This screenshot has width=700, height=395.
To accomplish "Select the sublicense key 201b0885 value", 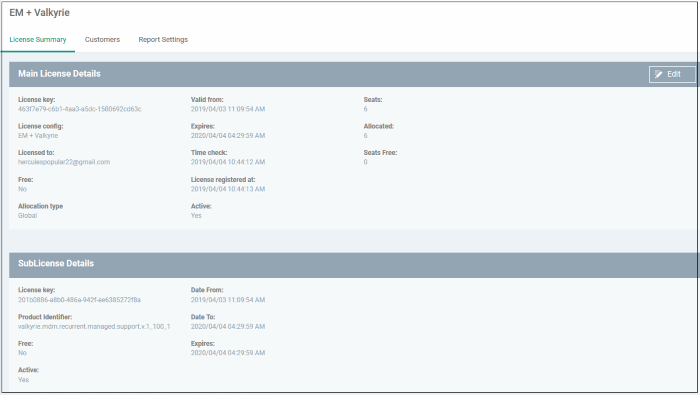I will pyautogui.click(x=79, y=300).
